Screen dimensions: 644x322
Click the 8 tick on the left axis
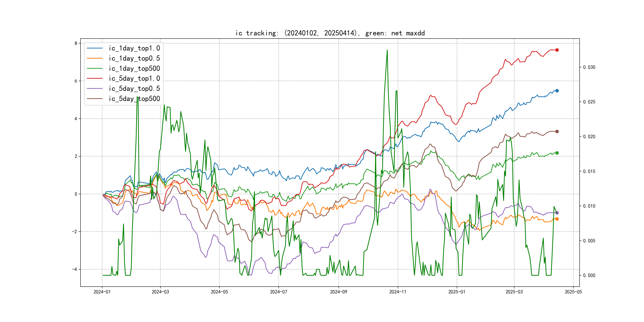tap(76, 43)
